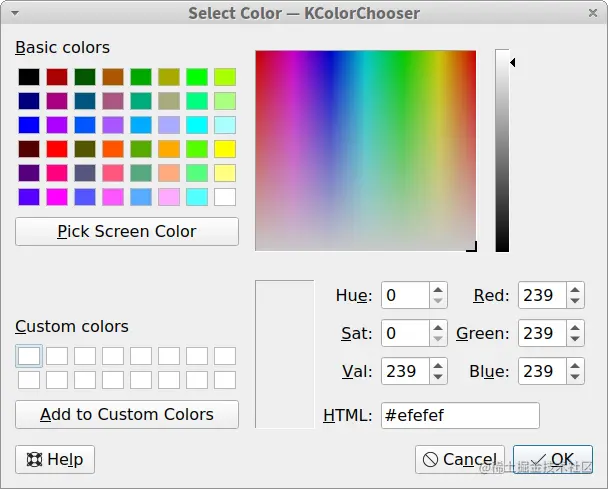608x489 pixels.
Task: Click the brightness value slider strip
Action: (x=502, y=150)
